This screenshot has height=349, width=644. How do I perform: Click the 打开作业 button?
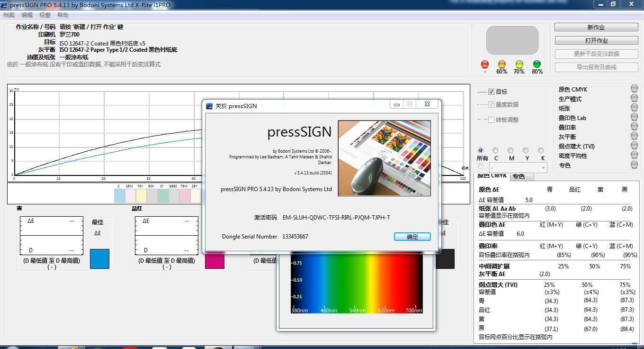(x=596, y=41)
